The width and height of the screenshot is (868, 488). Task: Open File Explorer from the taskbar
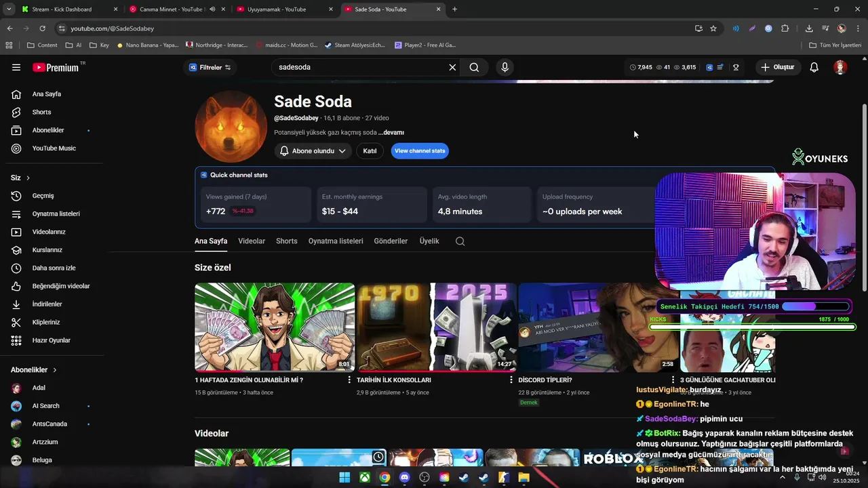pos(524,477)
